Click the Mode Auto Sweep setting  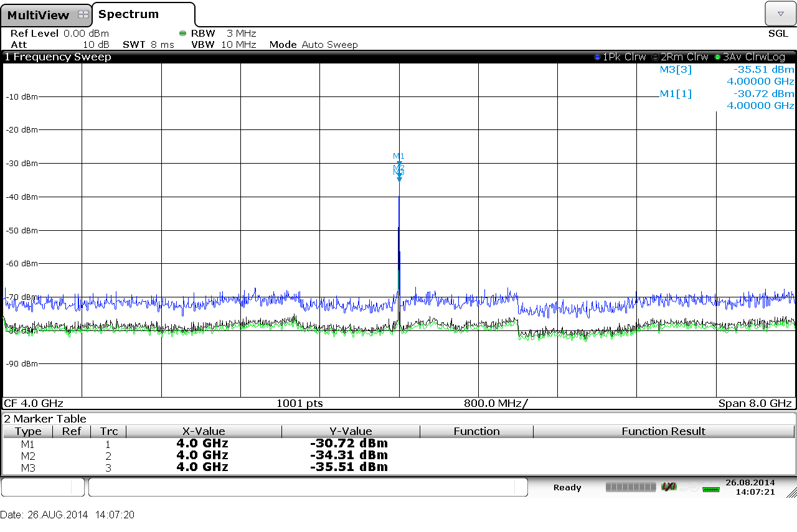314,45
